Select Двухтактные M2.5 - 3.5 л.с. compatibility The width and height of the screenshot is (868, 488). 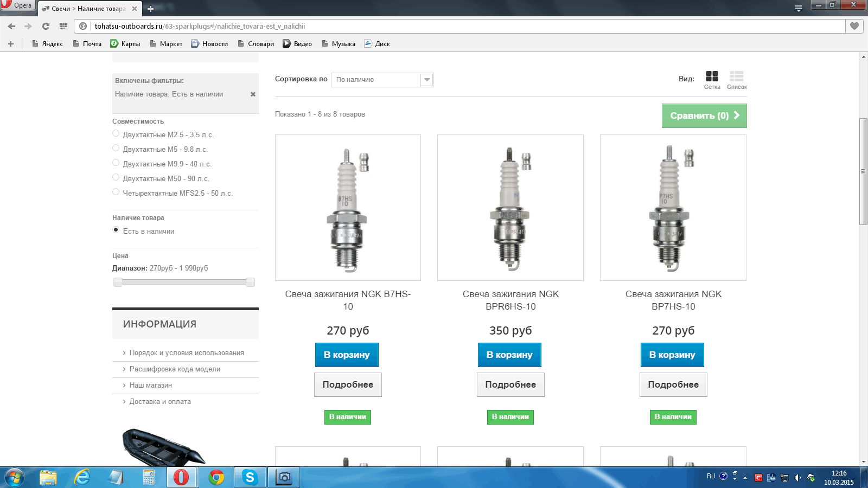tap(116, 133)
